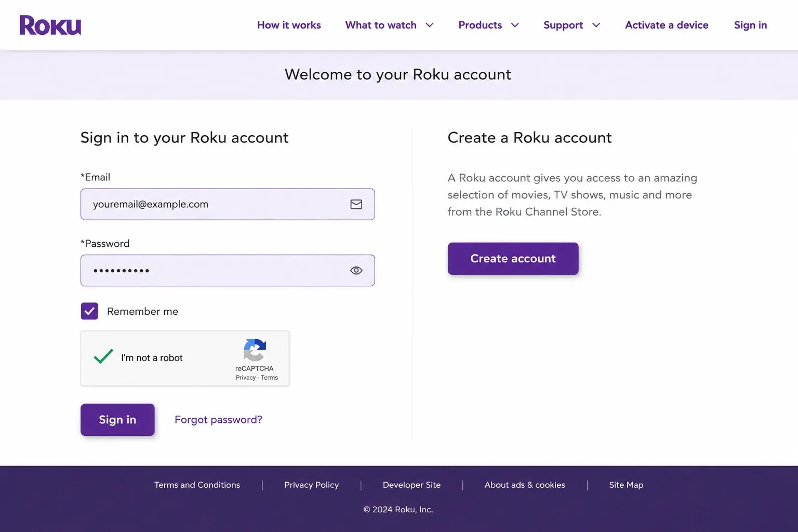798x532 pixels.
Task: Show password with the eye icon
Action: tap(356, 270)
